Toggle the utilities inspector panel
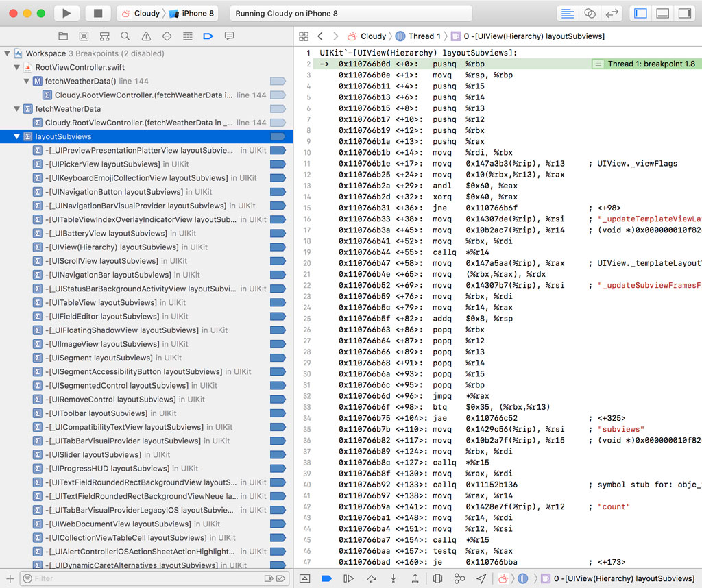 tap(685, 12)
